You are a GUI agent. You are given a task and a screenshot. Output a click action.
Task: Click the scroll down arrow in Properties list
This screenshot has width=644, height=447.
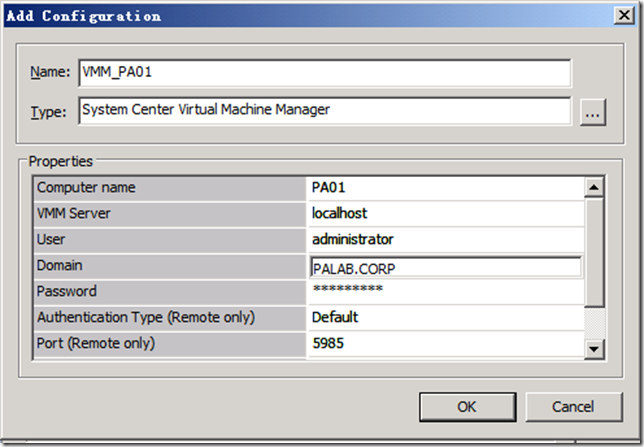tap(593, 349)
